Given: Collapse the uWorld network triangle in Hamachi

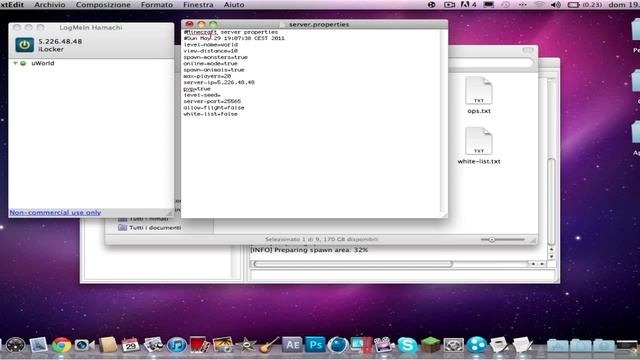Looking at the screenshot, I should click(15, 63).
